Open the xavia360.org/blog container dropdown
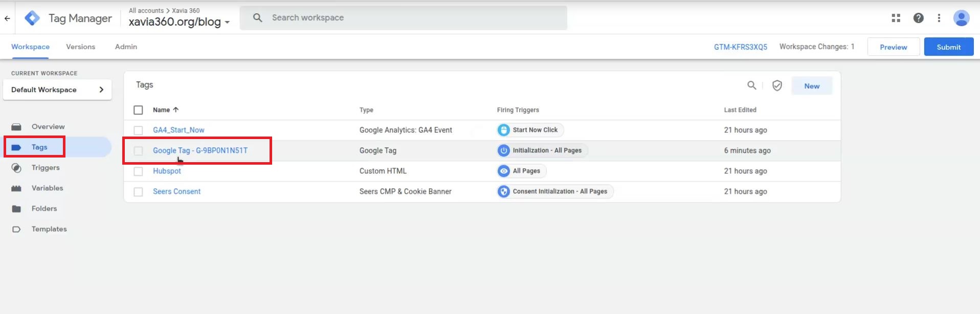This screenshot has height=314, width=980. click(179, 22)
